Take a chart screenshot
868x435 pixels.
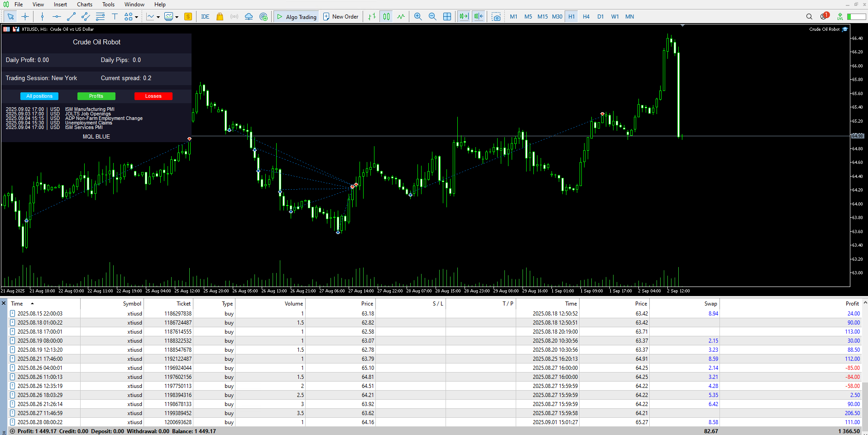click(x=496, y=17)
